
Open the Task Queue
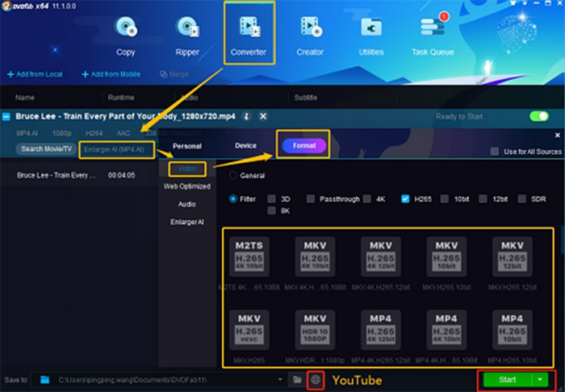tap(433, 36)
